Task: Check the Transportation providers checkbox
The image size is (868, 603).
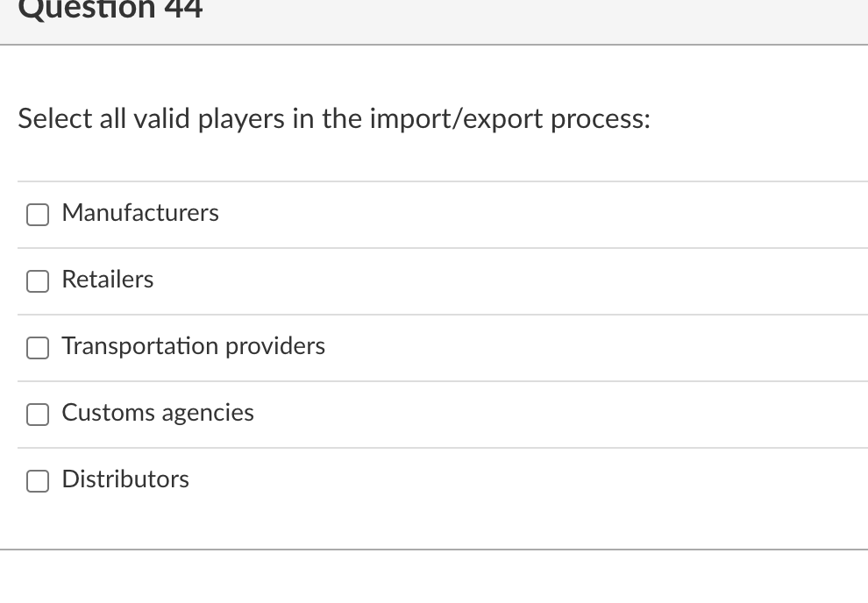Action: [x=37, y=348]
